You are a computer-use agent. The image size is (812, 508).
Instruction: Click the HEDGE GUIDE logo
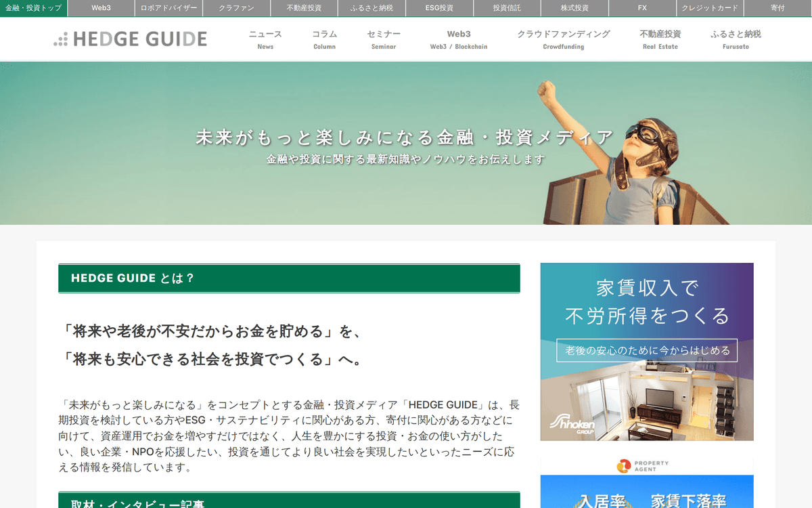point(131,39)
